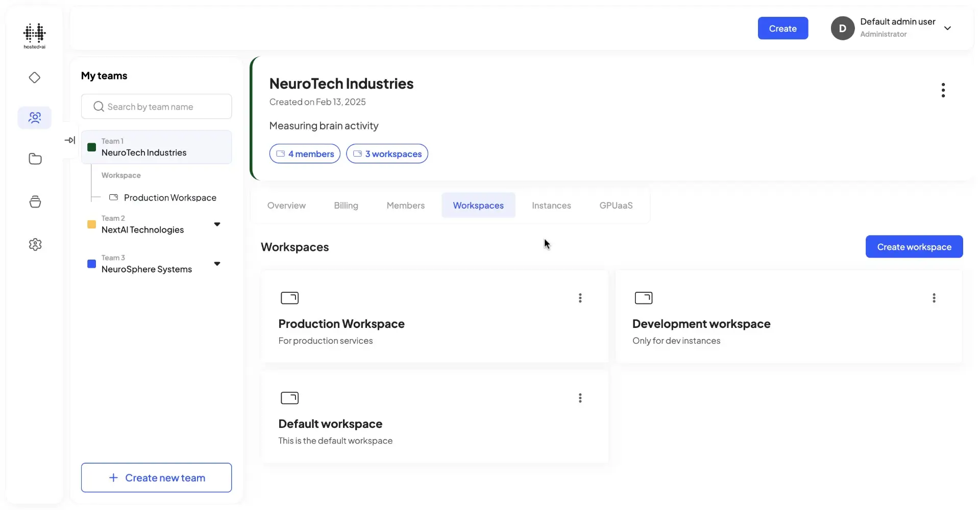Open Production Workspace card options menu
The image size is (980, 510).
point(580,298)
